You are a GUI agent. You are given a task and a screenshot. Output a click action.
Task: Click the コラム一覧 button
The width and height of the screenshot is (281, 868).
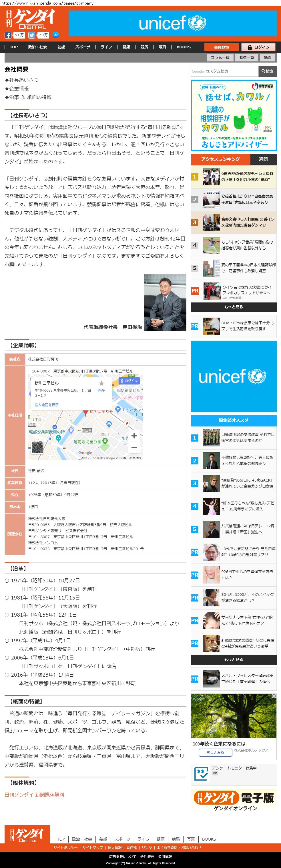point(220,58)
